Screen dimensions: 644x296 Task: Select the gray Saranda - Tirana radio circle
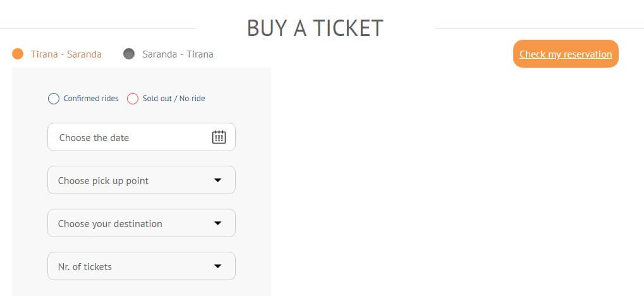pos(129,54)
